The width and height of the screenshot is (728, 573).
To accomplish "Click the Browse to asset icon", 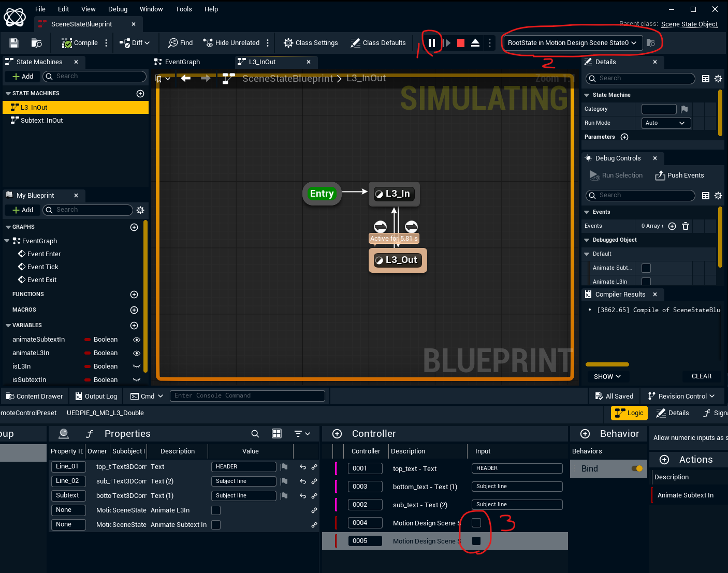I will click(36, 43).
